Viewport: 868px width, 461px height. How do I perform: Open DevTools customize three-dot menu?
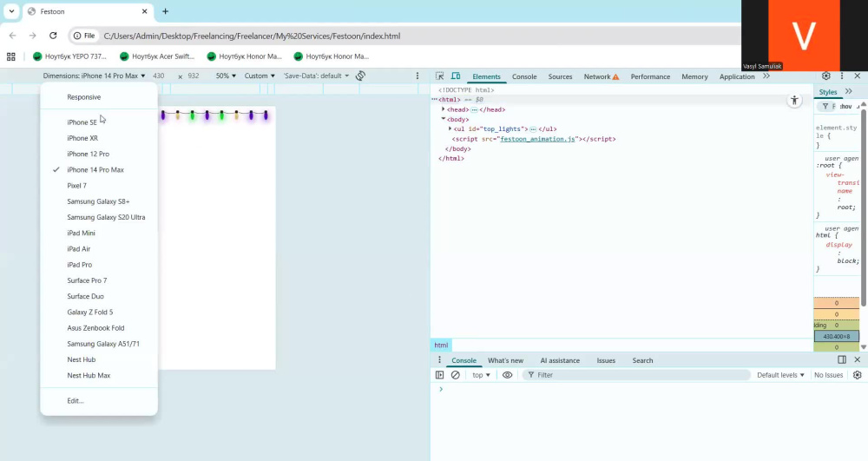coord(842,76)
